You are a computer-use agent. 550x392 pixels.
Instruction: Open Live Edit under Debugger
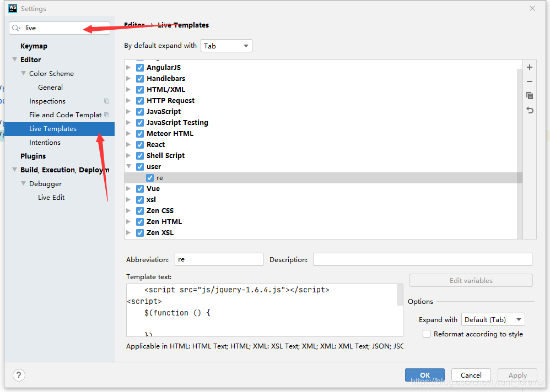point(51,198)
